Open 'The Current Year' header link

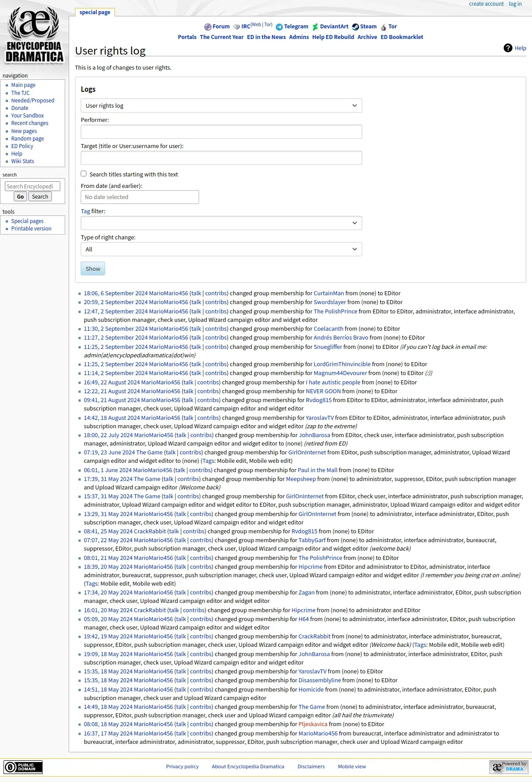tap(222, 37)
